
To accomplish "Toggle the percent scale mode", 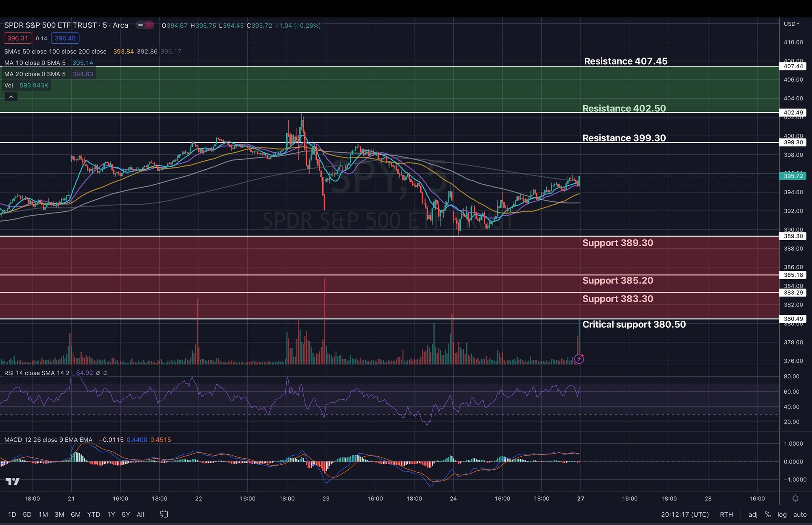I will coord(768,514).
